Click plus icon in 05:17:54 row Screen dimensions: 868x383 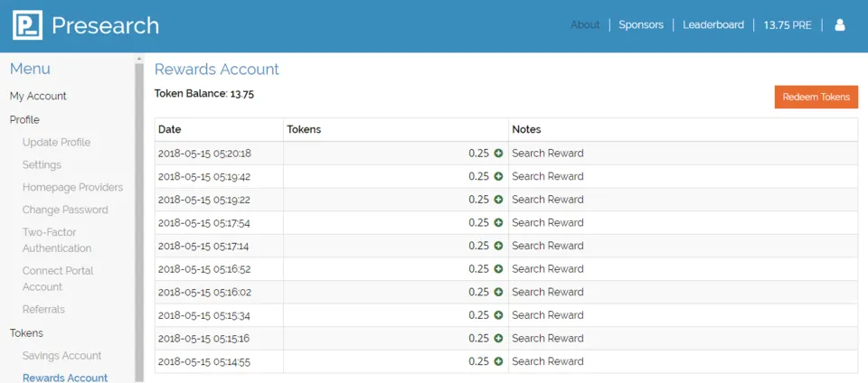(x=498, y=223)
